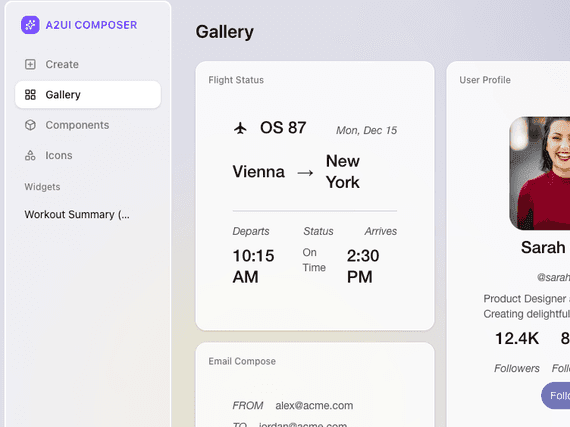Click the date Mon, Dec 15
The height and width of the screenshot is (427, 570).
tap(366, 130)
